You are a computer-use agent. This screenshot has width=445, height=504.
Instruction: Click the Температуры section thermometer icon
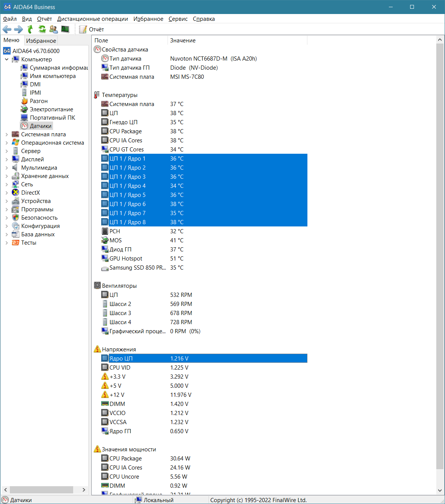97,95
